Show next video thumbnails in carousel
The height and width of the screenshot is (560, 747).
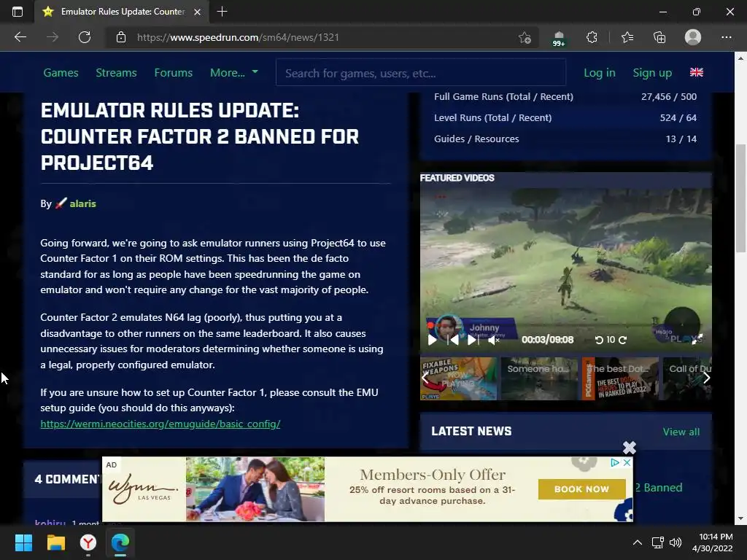(x=706, y=378)
